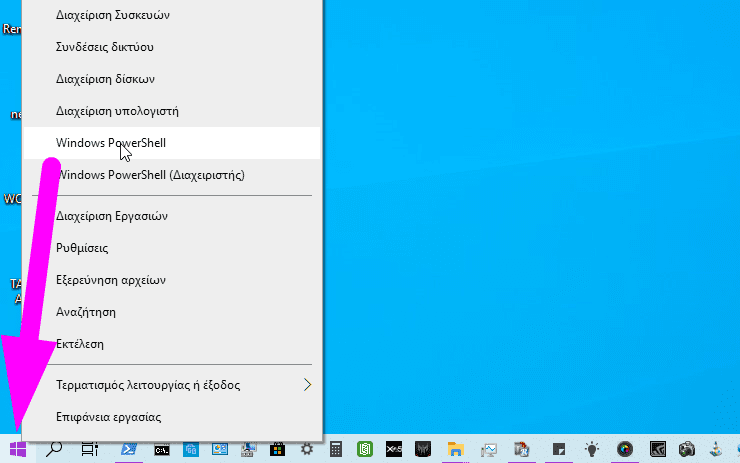Open Ρυθμίσεις menu item
This screenshot has width=740, height=463.
[x=172, y=248]
